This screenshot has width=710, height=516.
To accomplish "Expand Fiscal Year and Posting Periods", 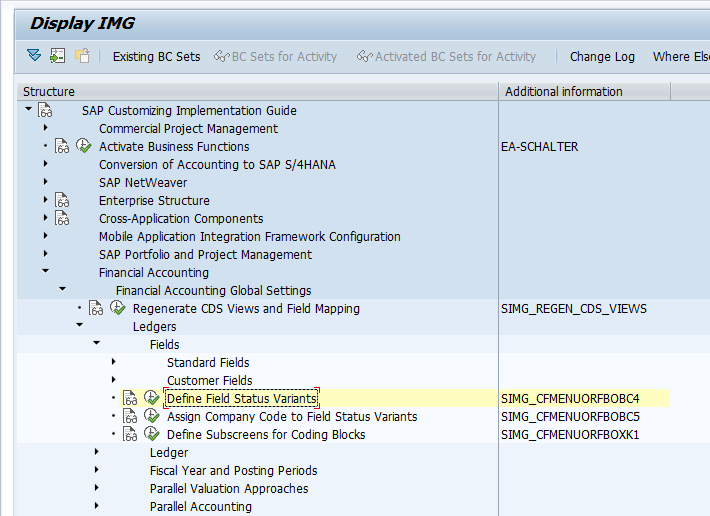I will click(96, 469).
